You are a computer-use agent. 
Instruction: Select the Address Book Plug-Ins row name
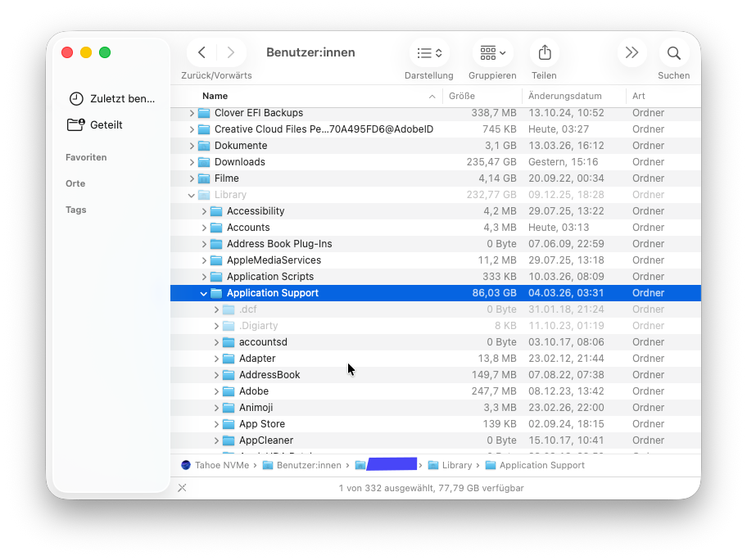click(x=279, y=244)
